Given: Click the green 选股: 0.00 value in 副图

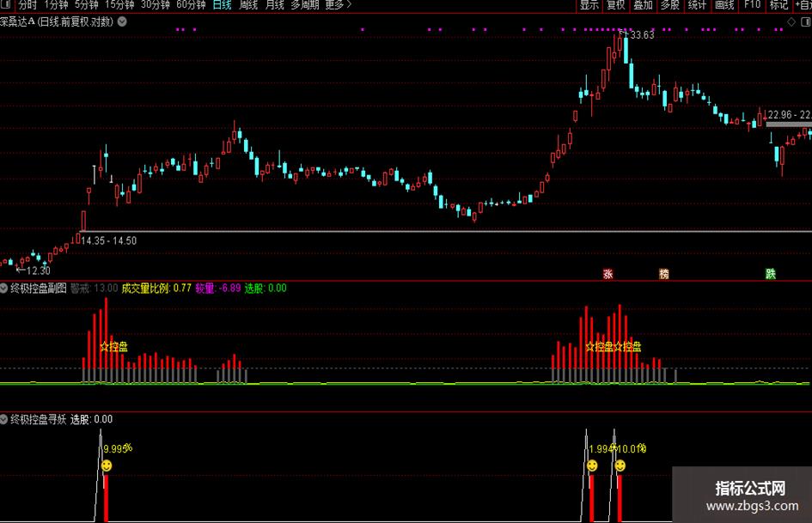Looking at the screenshot, I should 266,288.
